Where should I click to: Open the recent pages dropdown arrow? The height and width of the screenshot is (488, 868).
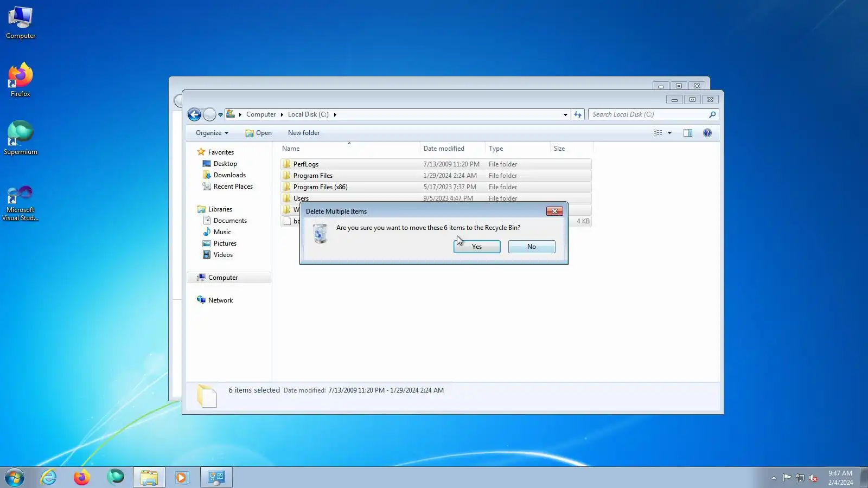[220, 115]
